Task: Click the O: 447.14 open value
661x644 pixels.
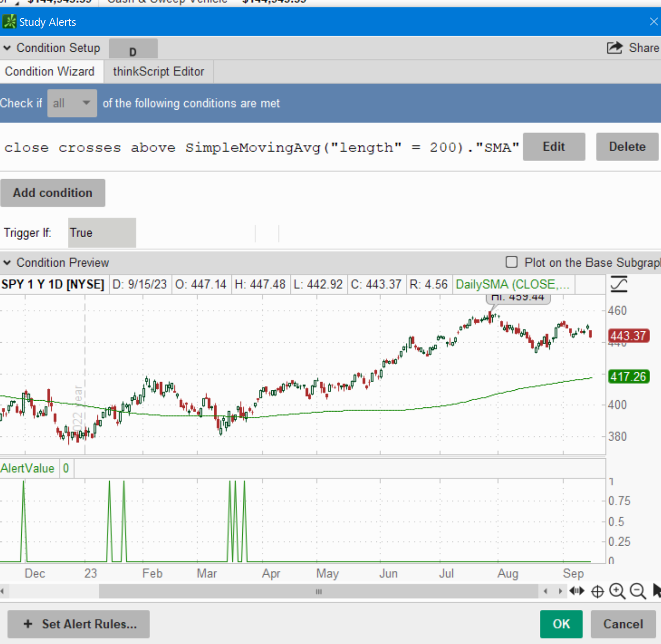Action: click(201, 284)
